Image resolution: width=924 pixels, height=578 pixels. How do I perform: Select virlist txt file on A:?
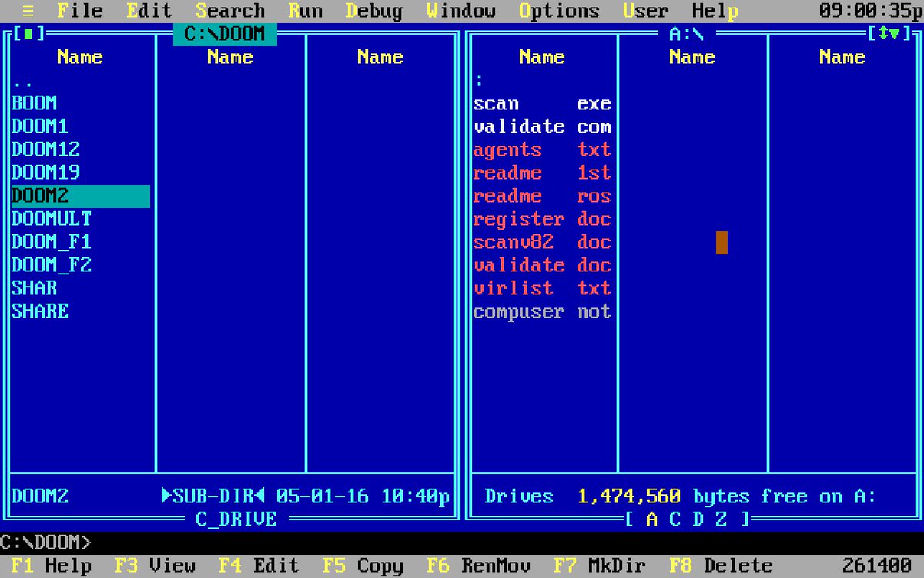[x=542, y=288]
